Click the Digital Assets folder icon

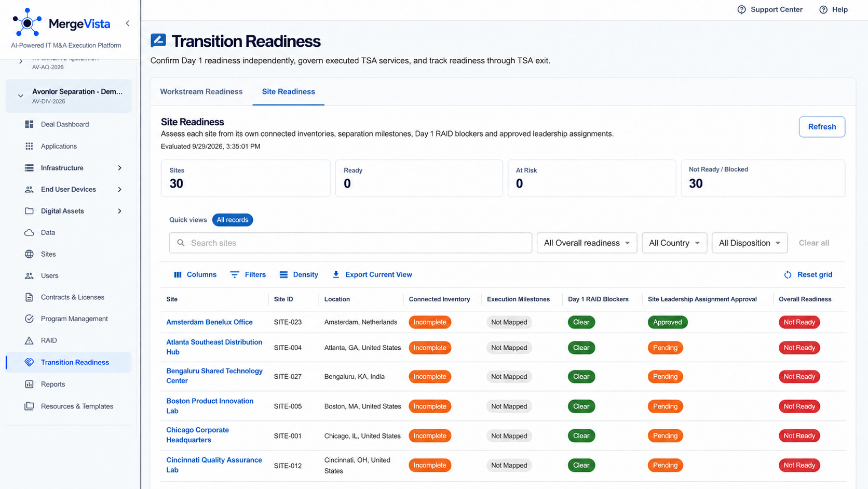[29, 211]
